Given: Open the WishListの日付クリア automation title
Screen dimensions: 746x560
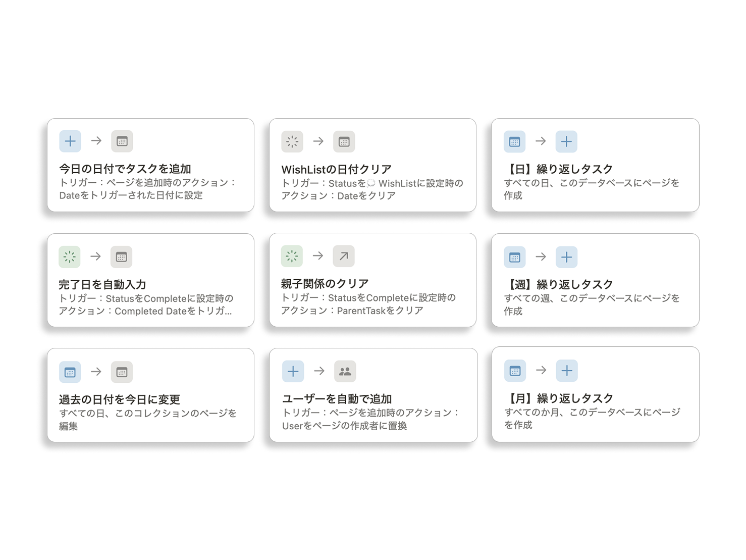Looking at the screenshot, I should pos(336,169).
